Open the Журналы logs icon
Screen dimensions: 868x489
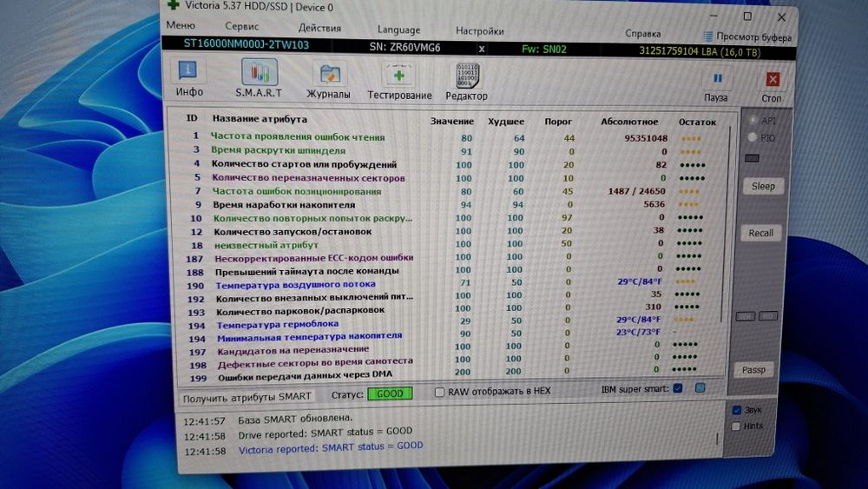tap(329, 81)
